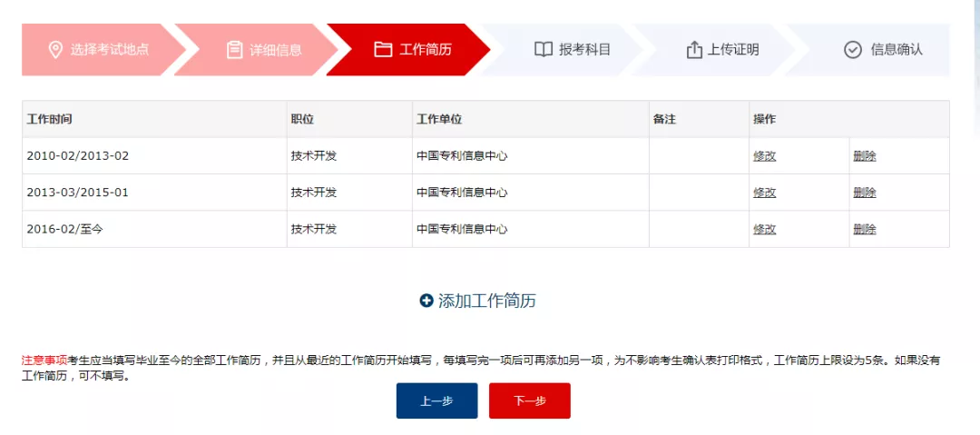Click 删除 for the 2016-02/至今 row
980x435 pixels.
865,229
